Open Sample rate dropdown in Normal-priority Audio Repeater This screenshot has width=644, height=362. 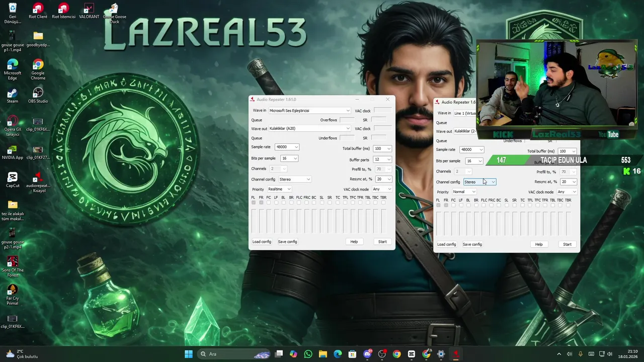coord(471,149)
